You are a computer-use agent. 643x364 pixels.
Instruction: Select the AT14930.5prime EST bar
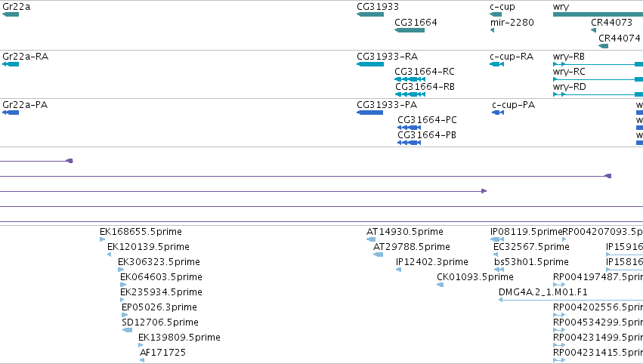tap(371, 239)
